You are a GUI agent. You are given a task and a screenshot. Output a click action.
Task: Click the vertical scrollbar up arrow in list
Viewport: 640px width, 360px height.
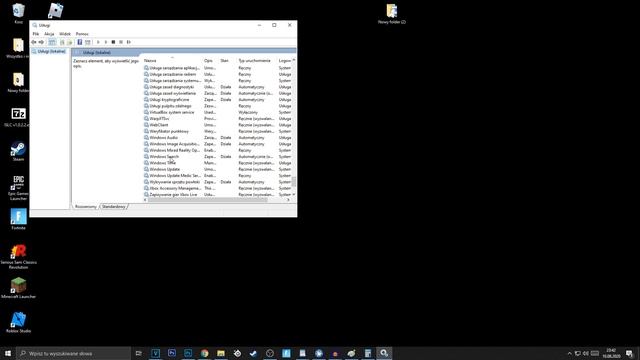[x=294, y=60]
